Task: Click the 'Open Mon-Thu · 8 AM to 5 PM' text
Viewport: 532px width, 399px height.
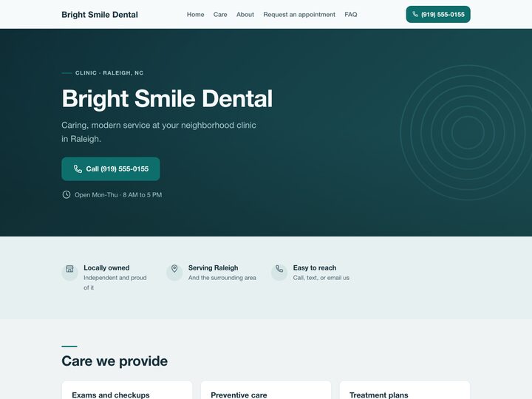Action: click(x=118, y=195)
